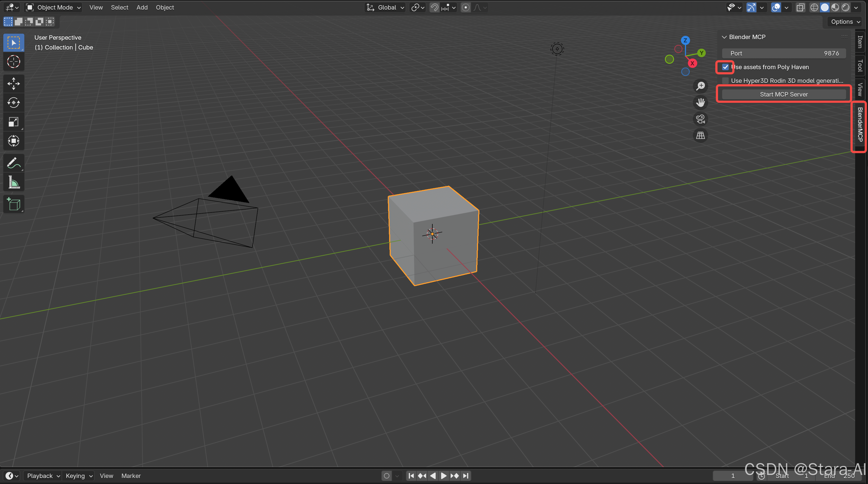Click the Pan view hand icon

(701, 102)
